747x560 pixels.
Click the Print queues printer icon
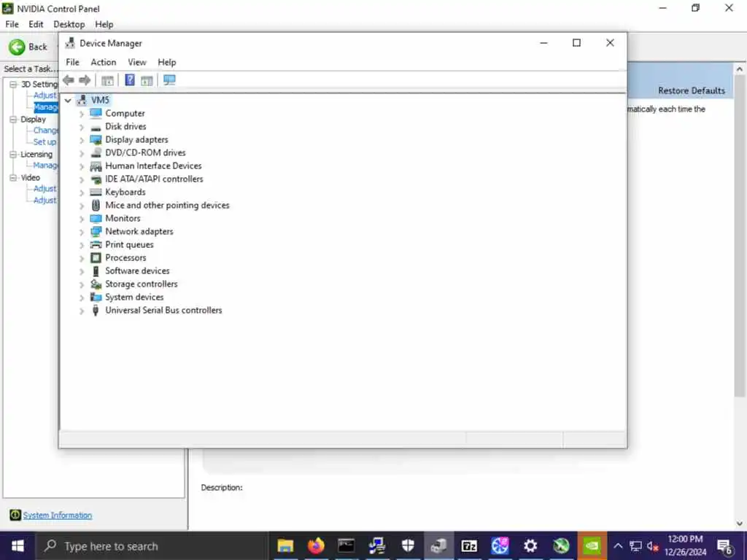[96, 245]
